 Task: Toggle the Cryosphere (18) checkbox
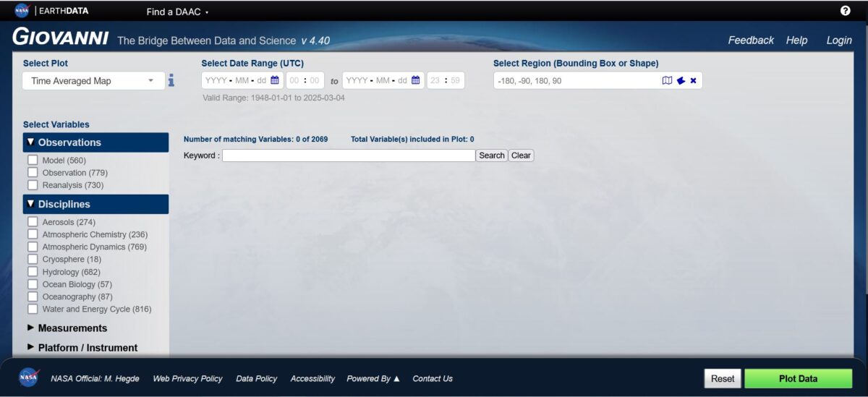pyautogui.click(x=33, y=259)
